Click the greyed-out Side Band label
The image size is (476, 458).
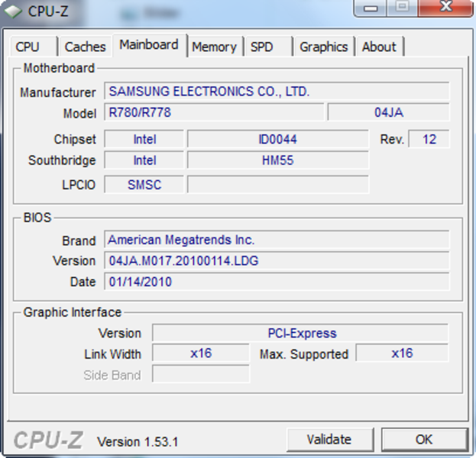[x=112, y=376]
